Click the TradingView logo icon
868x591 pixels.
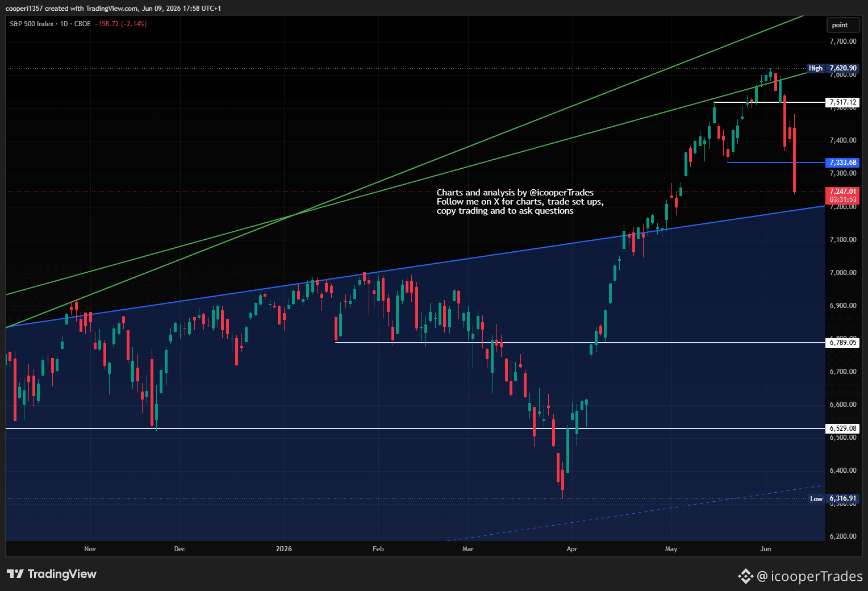(15, 574)
